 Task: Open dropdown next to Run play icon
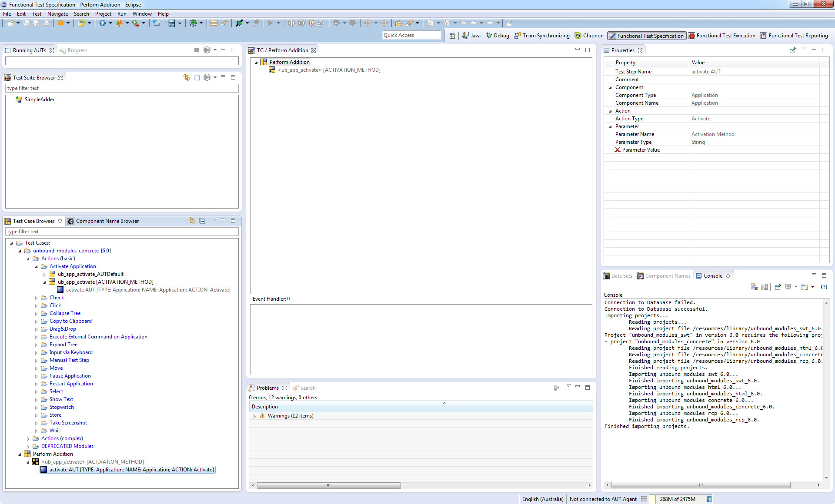pyautogui.click(x=110, y=23)
